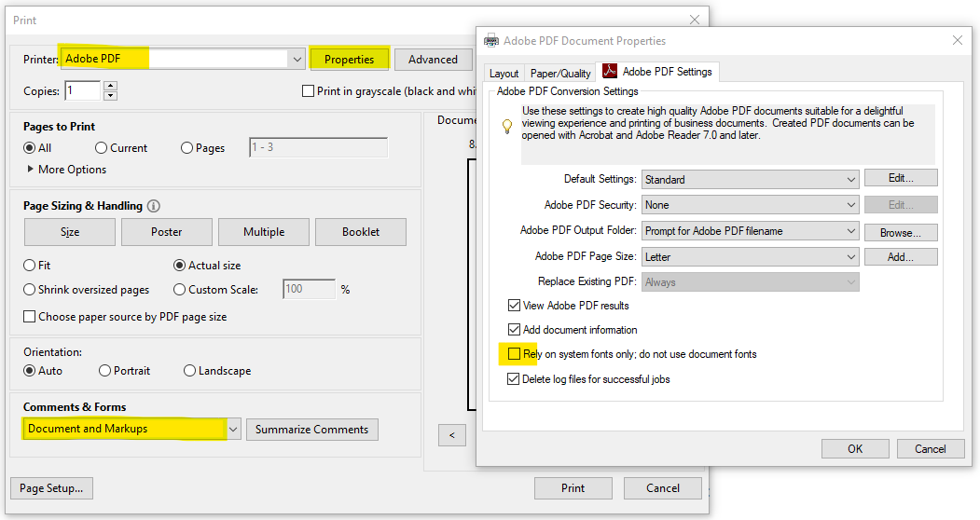Uncheck View Adobe PDF results
The image size is (980, 520).
[x=514, y=305]
